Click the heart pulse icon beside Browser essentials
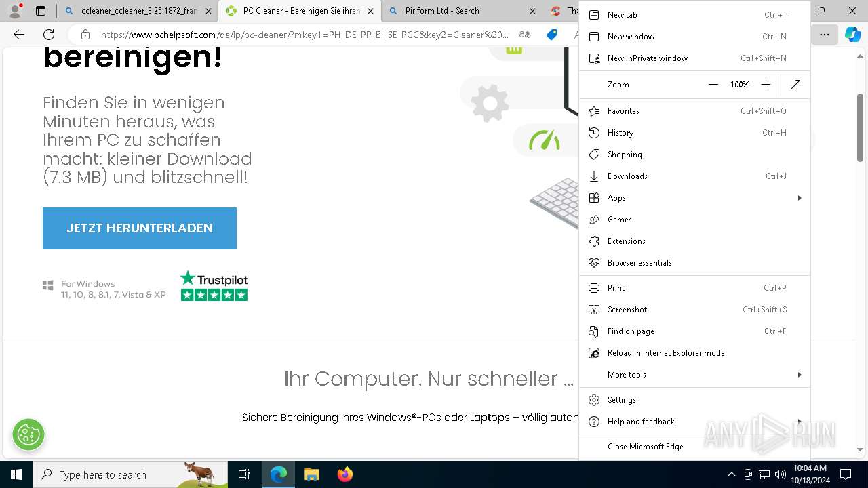The image size is (868, 488). coord(594,263)
